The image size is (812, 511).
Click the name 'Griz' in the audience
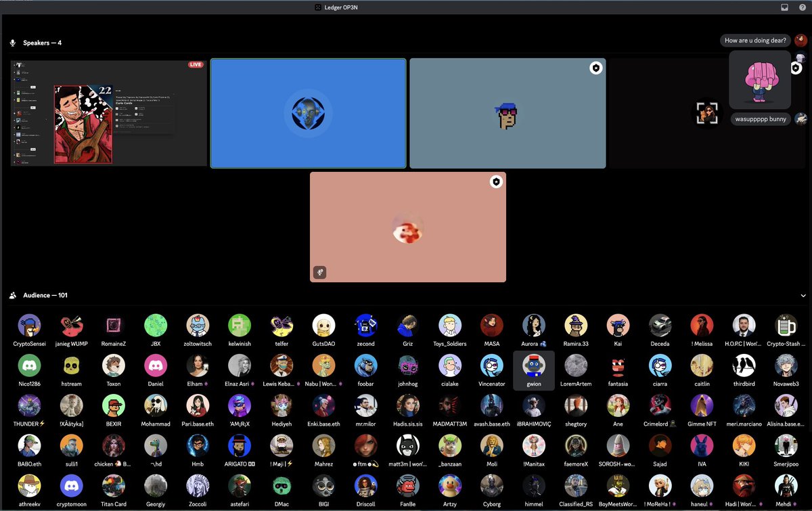tap(407, 345)
